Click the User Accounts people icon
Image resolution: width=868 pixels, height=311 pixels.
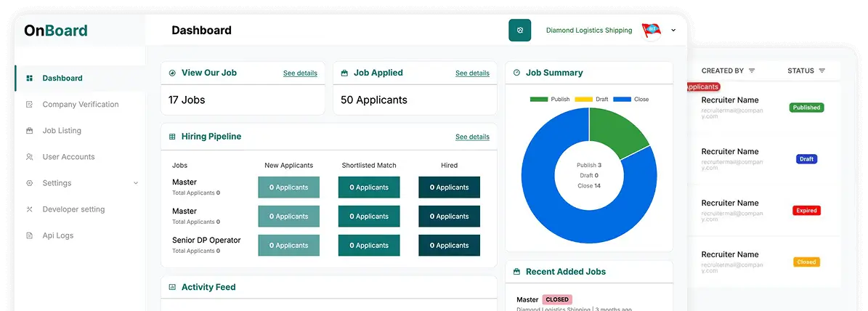pos(30,157)
